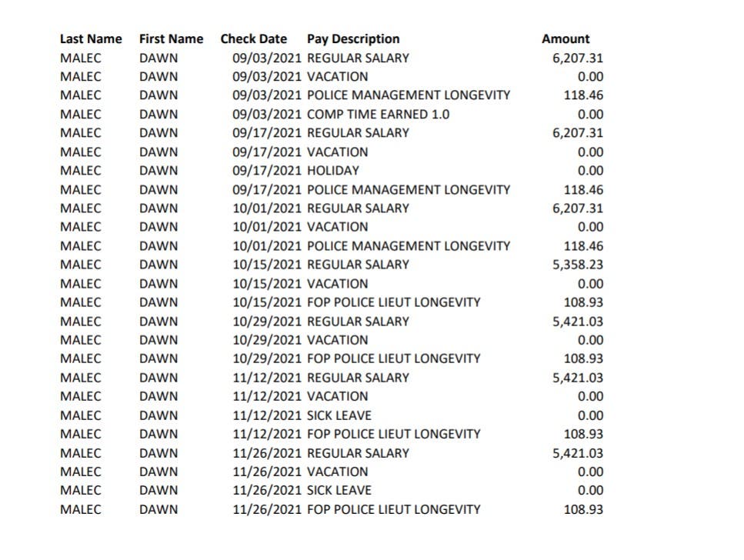Click the Amount column header
744x560 pixels.
[x=566, y=38]
